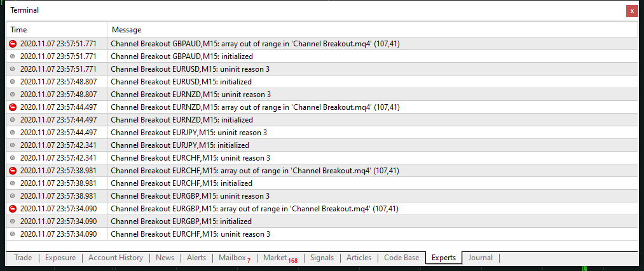Viewport: 644px width, 271px height.
Task: Open the Mailbox tab
Action: coord(234,258)
